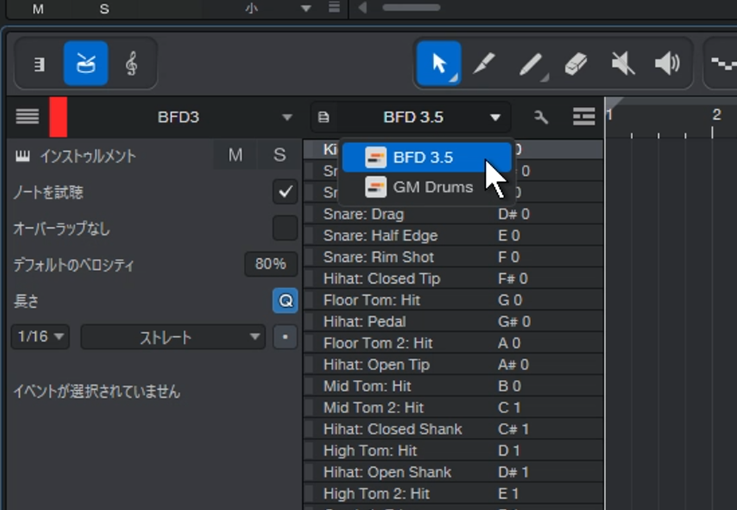Select the High Tom: Hit row
This screenshot has height=510, width=737.
[x=453, y=451]
